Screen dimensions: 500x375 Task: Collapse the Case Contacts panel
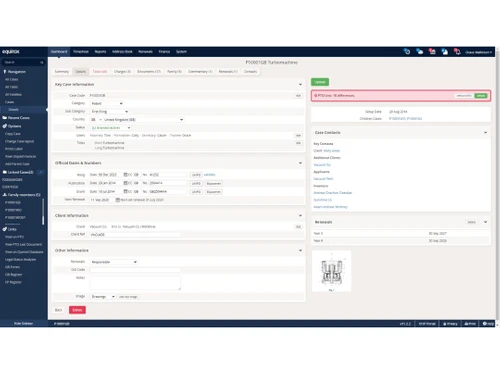(x=485, y=133)
